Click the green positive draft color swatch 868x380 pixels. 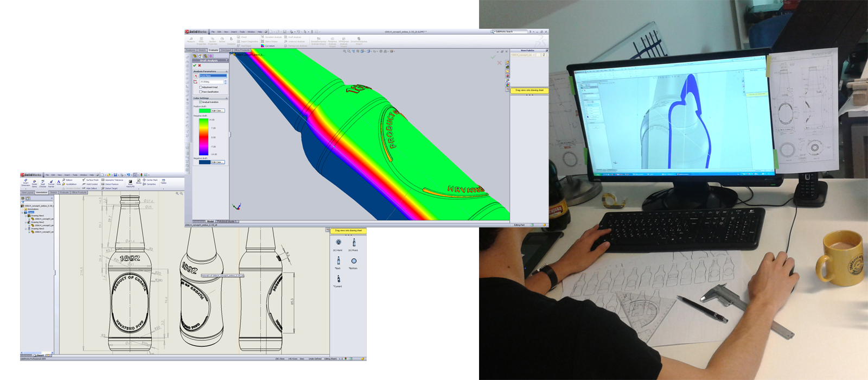point(204,111)
